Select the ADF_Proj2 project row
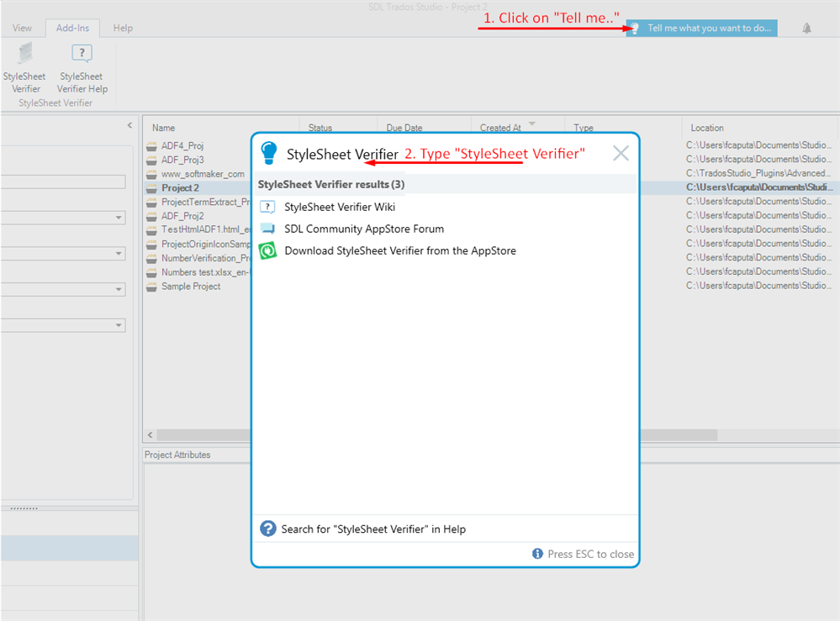This screenshot has width=840, height=621. click(182, 216)
